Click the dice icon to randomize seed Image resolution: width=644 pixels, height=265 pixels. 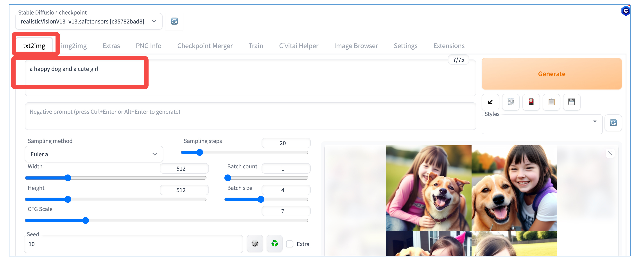click(255, 243)
